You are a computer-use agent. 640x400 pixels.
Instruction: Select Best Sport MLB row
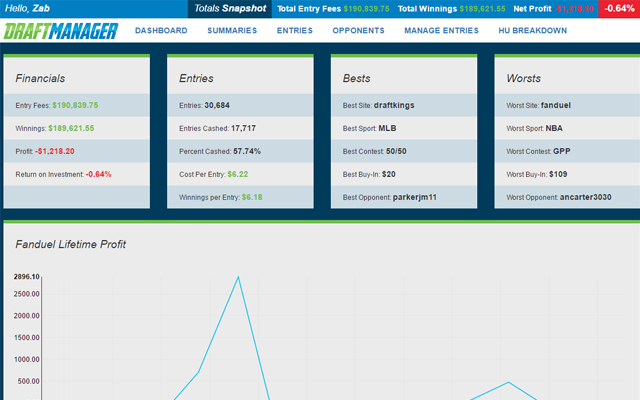click(404, 128)
